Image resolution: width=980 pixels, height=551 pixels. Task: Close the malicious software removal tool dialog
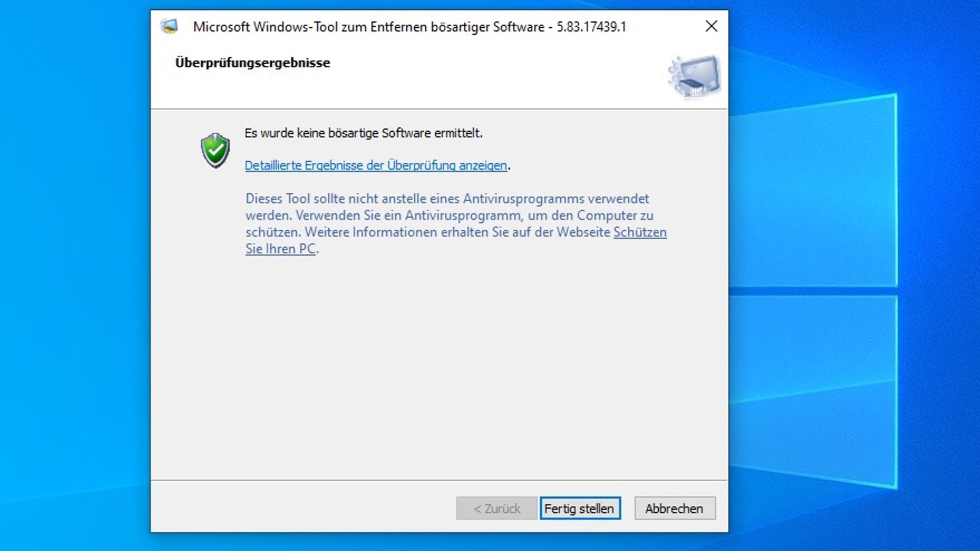click(x=711, y=26)
